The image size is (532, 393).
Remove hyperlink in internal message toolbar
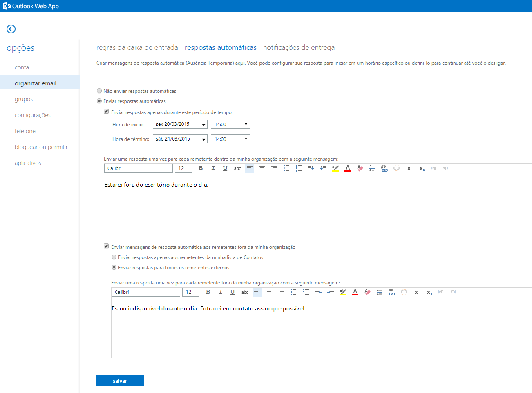pos(397,168)
